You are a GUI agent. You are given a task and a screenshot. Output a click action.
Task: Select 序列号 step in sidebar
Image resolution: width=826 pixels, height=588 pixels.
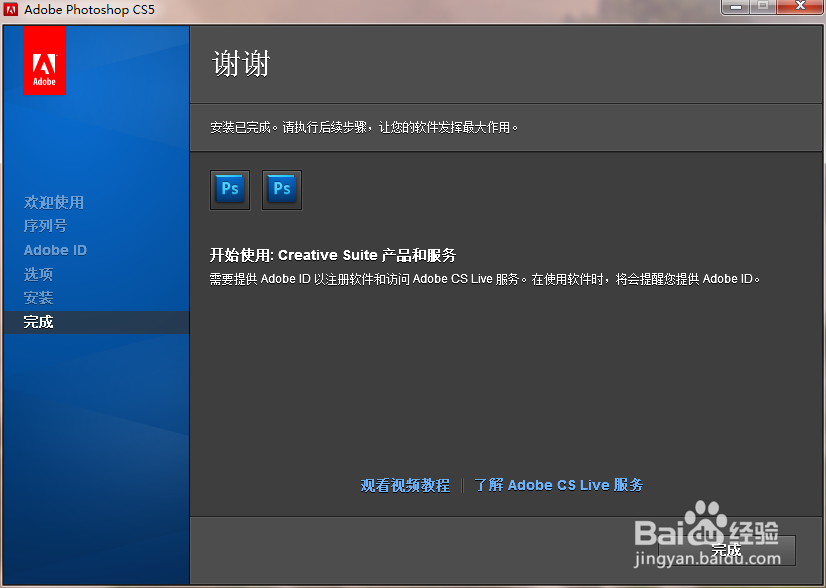tap(45, 226)
